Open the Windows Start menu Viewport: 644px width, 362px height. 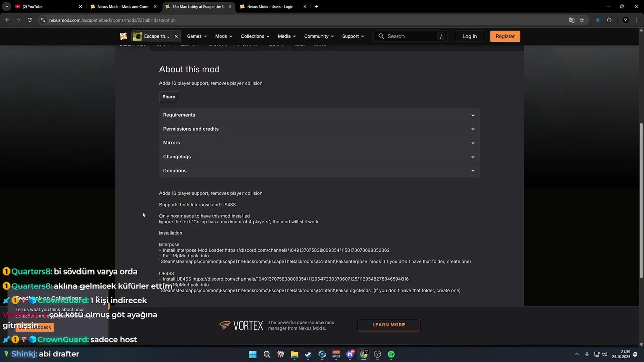click(x=253, y=354)
